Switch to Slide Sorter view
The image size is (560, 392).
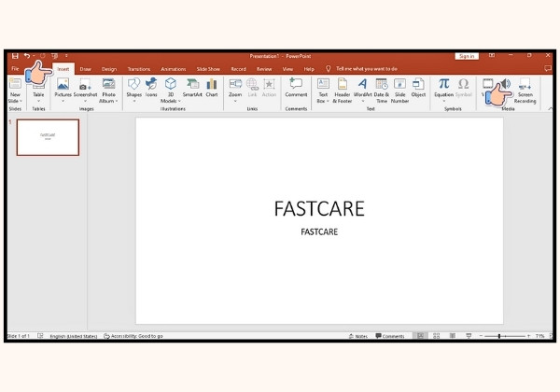(x=436, y=336)
